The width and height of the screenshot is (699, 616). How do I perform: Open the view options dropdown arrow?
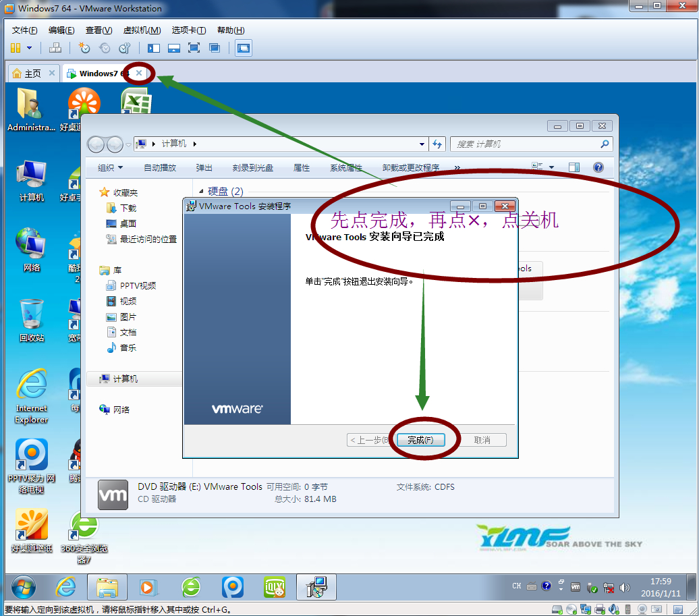tap(551, 167)
